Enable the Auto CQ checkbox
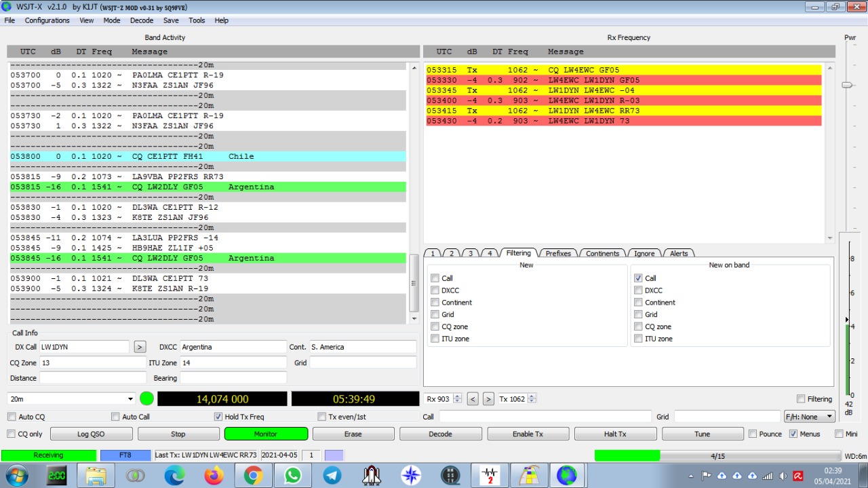Screen dimensions: 868x488 (12, 417)
